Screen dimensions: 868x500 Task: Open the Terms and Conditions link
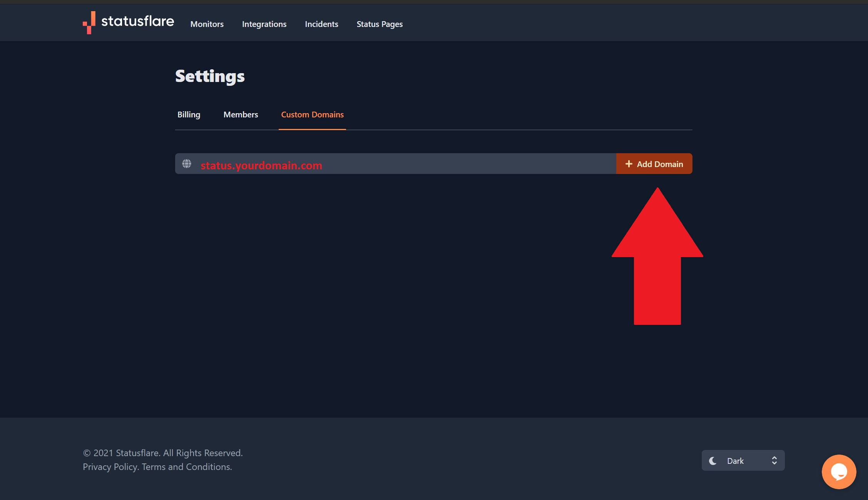[x=187, y=467]
